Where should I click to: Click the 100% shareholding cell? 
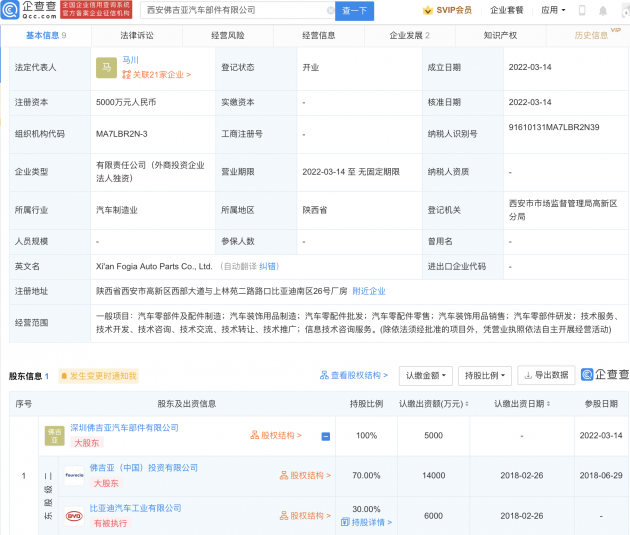pyautogui.click(x=366, y=436)
